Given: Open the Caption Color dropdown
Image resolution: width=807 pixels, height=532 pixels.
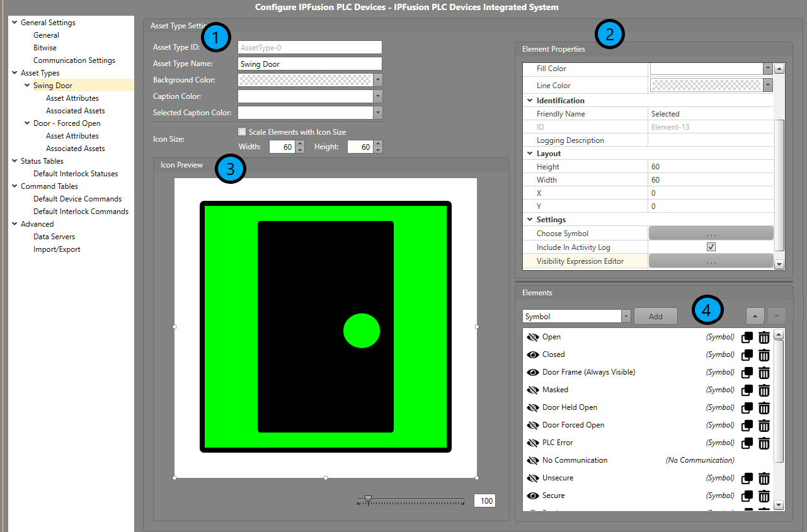Looking at the screenshot, I should tap(378, 97).
